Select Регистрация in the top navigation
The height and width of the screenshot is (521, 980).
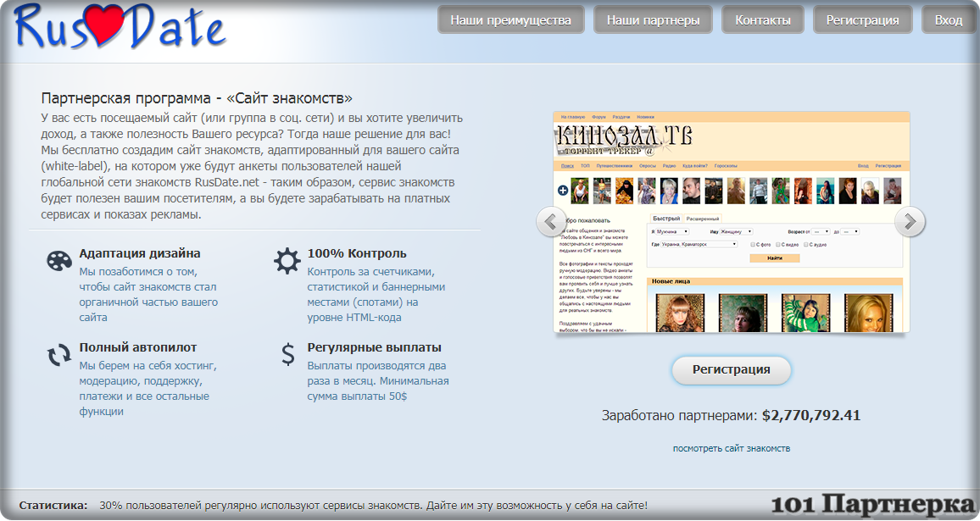coord(862,20)
